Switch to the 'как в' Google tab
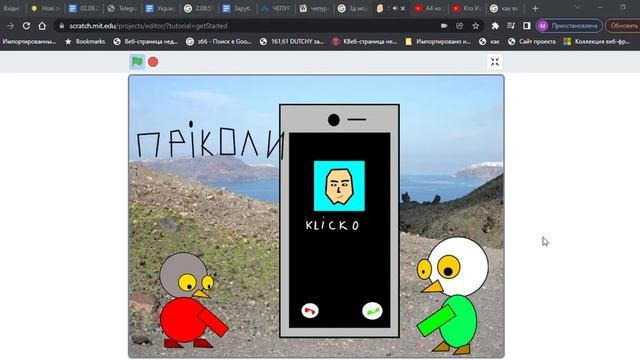Viewport: 640px width, 360px height. 505,8
